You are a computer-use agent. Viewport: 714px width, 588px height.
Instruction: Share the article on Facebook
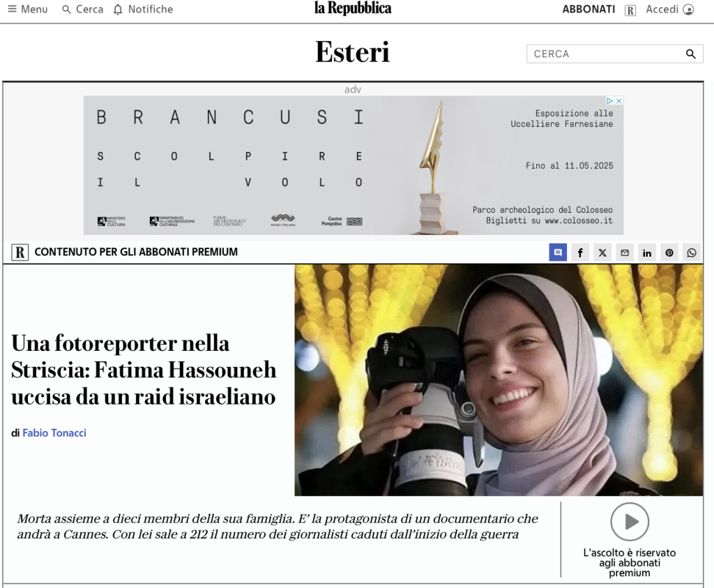coord(579,252)
